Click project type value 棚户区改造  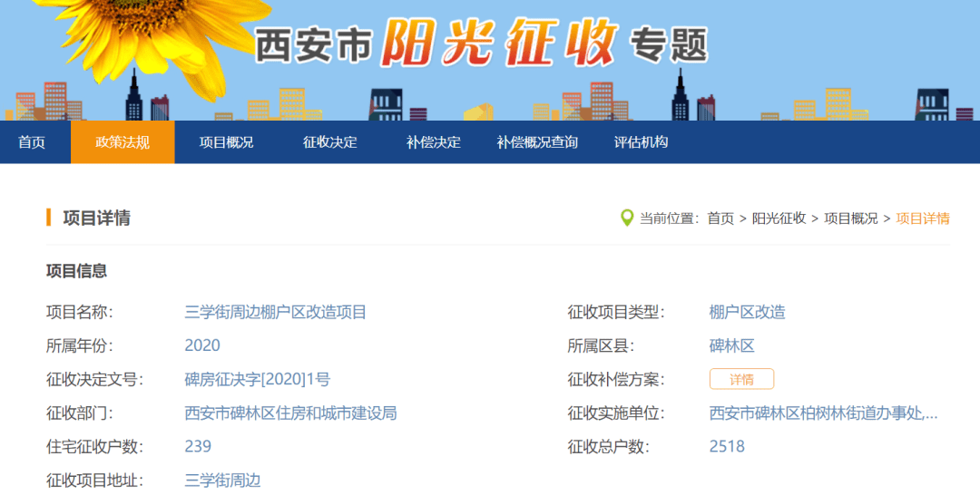tap(748, 312)
